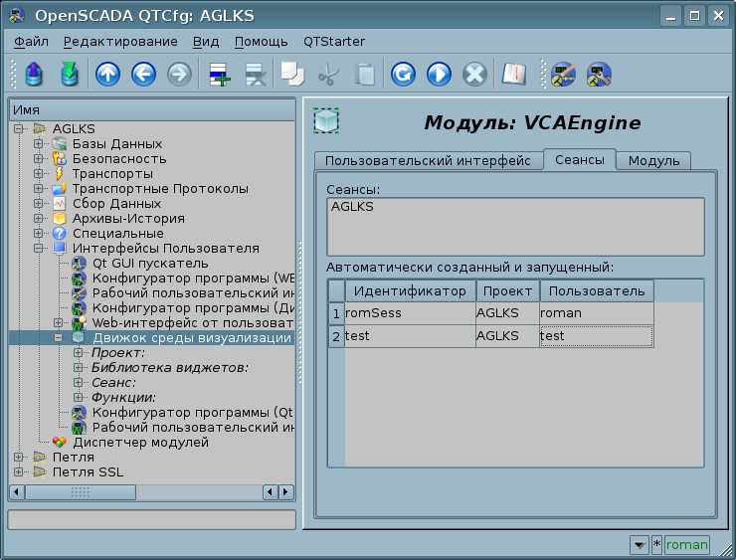Select Диспетчер модулей in the tree
The image size is (736, 560).
[x=140, y=442]
